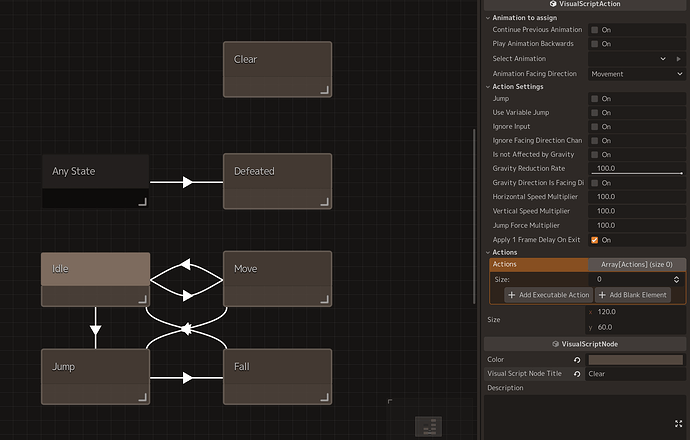The image size is (690, 440).
Task: Enable Ignore Input checkbox
Action: click(x=595, y=127)
